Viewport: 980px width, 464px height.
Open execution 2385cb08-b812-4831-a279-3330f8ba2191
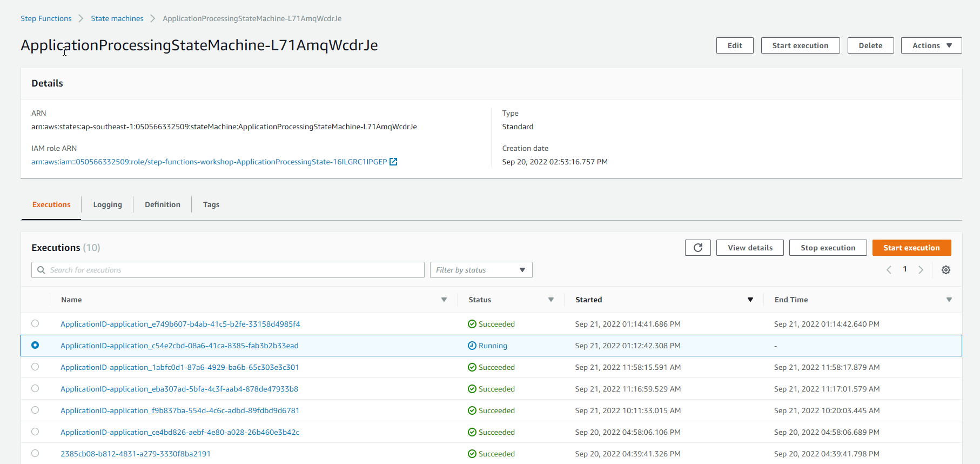136,454
